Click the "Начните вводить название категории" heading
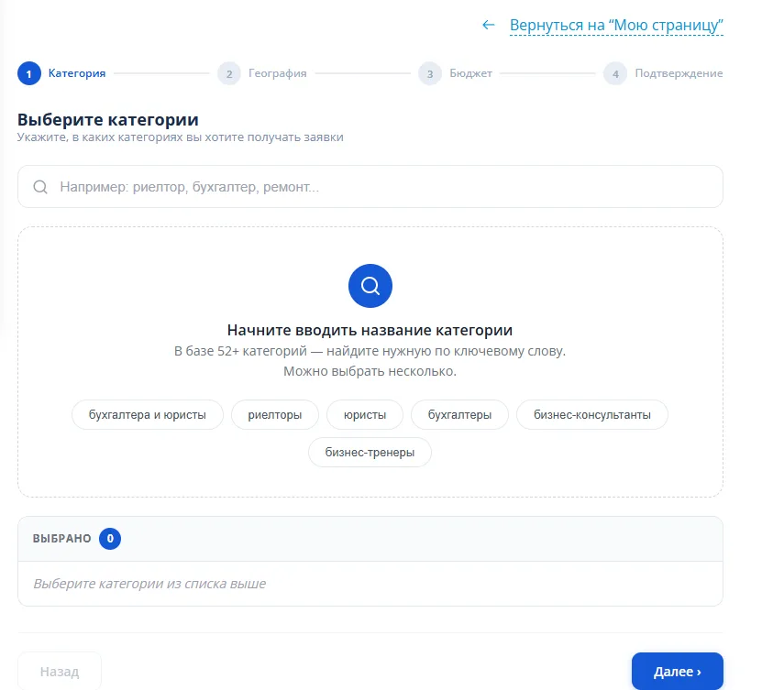The height and width of the screenshot is (690, 784). 370,330
